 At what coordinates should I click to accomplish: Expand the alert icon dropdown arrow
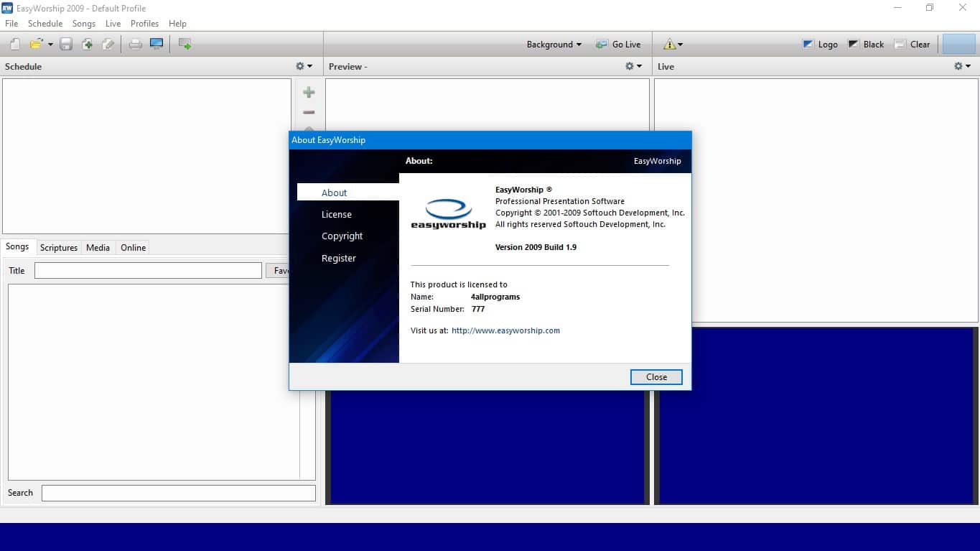click(681, 45)
